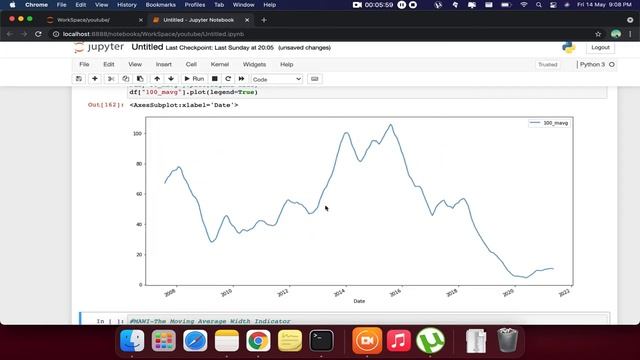The image size is (640, 360).
Task: Open the cell type dropdown showing Code
Action: [277, 79]
